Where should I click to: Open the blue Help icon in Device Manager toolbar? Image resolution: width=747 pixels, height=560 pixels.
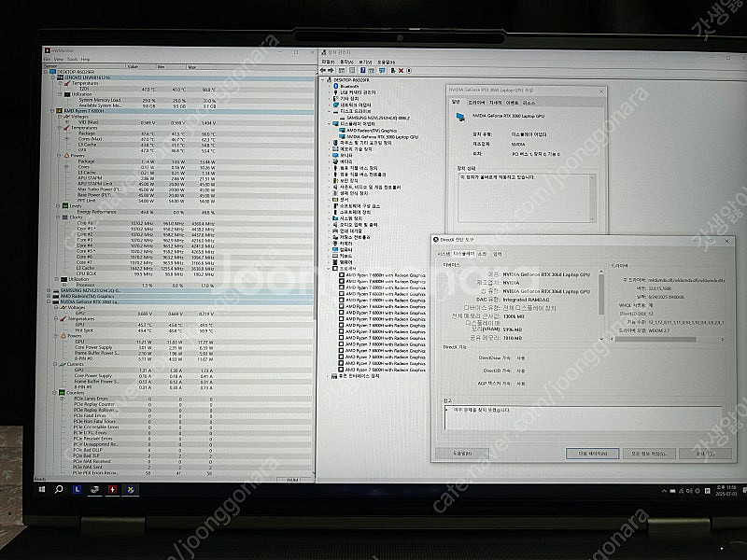(362, 71)
